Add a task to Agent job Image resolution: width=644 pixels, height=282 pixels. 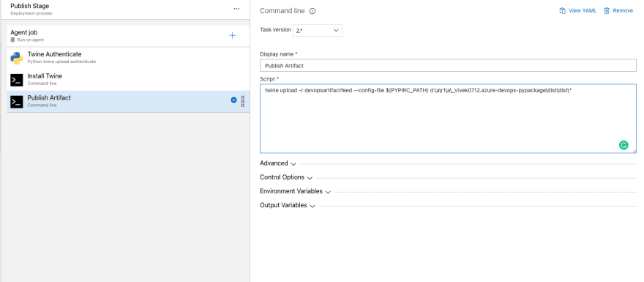tap(232, 35)
